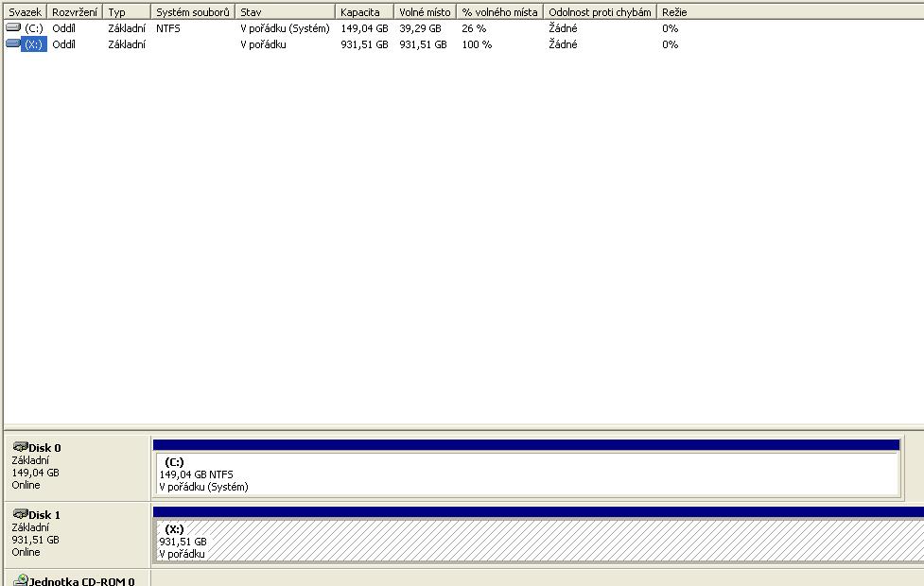Click Žádné fault tolerance in (X:) row

pyautogui.click(x=563, y=44)
